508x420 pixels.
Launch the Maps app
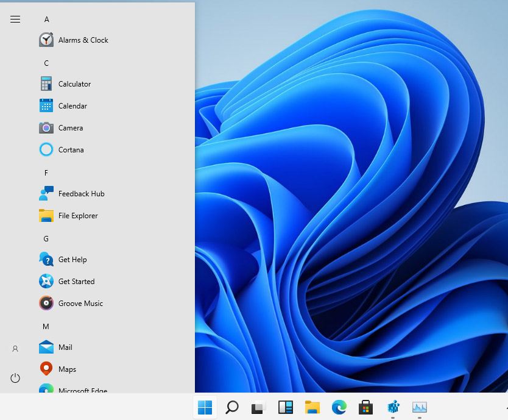58,369
